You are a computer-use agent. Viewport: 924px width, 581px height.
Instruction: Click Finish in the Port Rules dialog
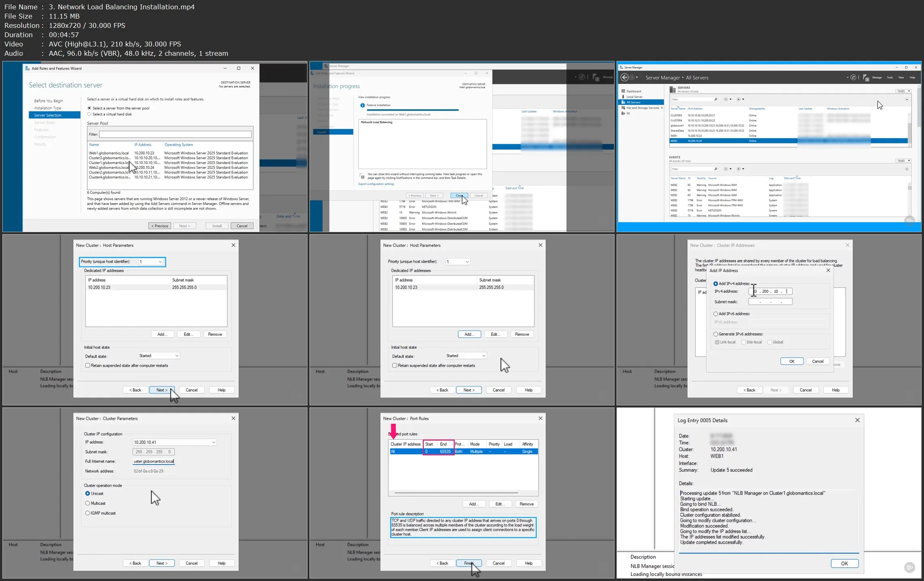pyautogui.click(x=469, y=563)
